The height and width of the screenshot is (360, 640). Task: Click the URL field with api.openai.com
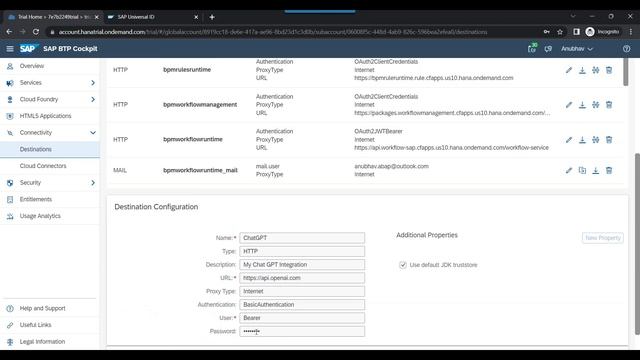[x=302, y=278]
